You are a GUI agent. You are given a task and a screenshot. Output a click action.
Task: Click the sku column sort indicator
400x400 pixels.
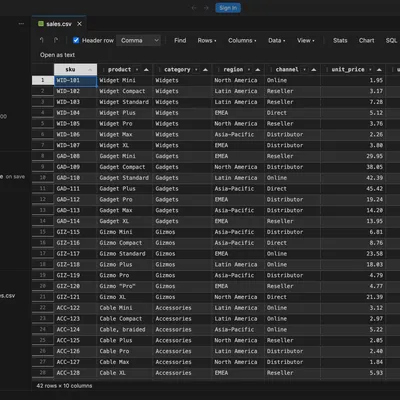pyautogui.click(x=90, y=70)
